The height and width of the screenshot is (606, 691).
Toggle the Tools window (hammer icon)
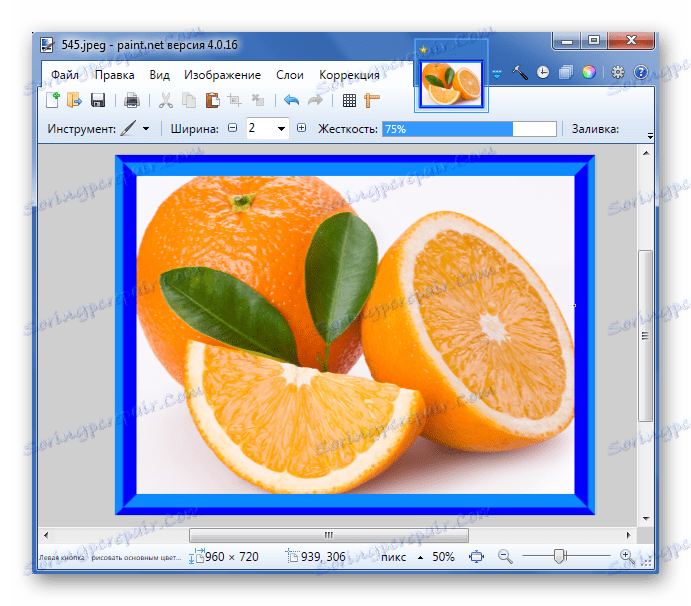[x=520, y=72]
